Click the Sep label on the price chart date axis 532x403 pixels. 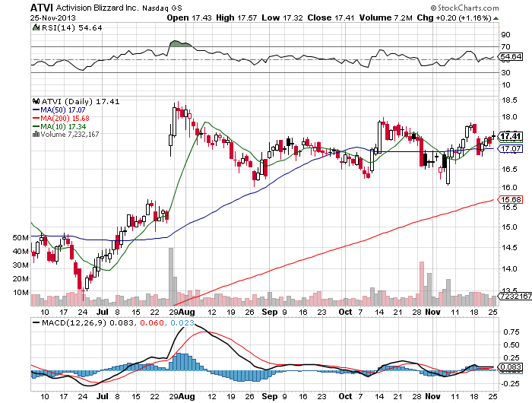(x=270, y=312)
